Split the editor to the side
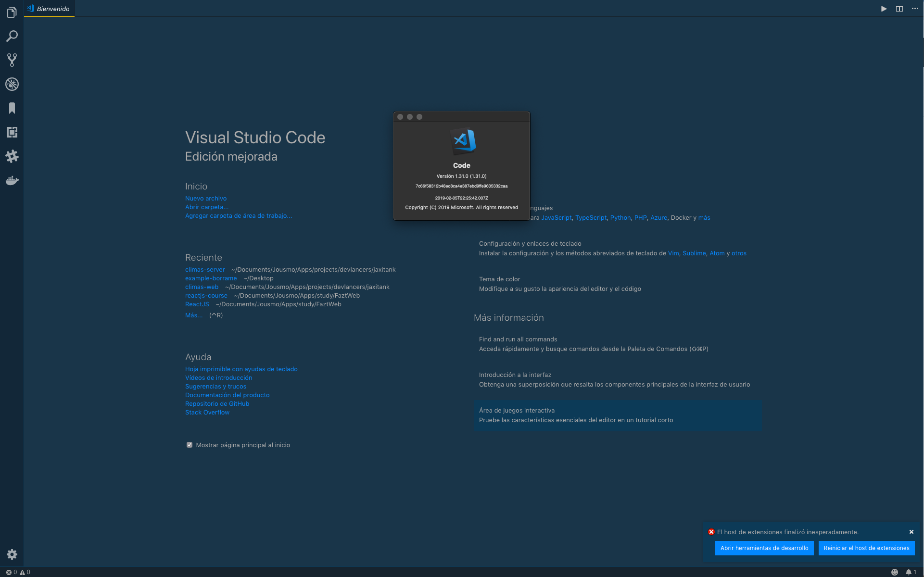The image size is (924, 577). pyautogui.click(x=899, y=9)
